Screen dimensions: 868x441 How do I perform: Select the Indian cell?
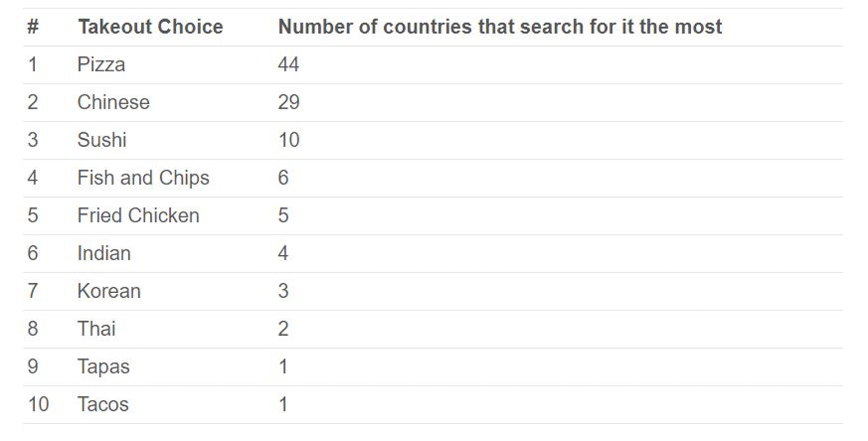coord(104,253)
